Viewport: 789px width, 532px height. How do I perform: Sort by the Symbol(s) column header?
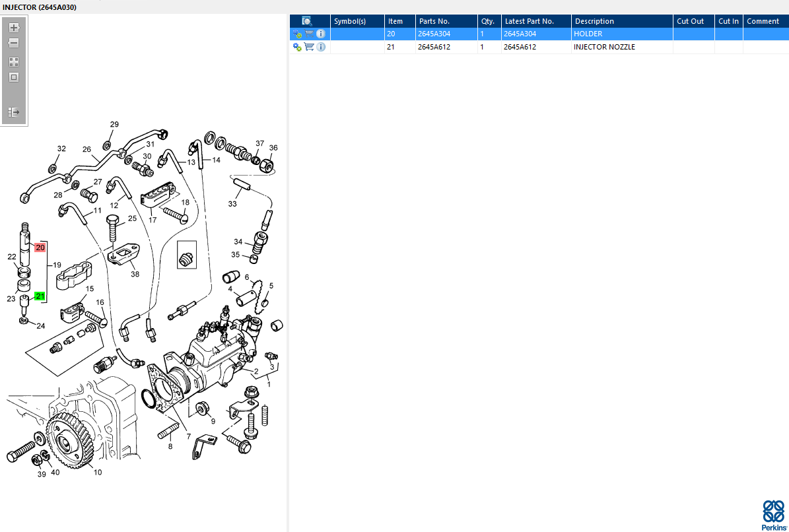click(x=357, y=21)
